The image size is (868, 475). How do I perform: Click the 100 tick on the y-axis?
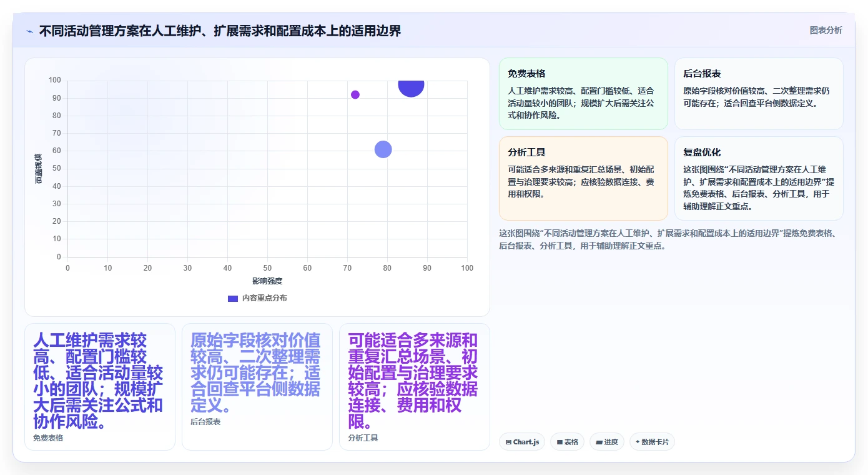[x=55, y=80]
